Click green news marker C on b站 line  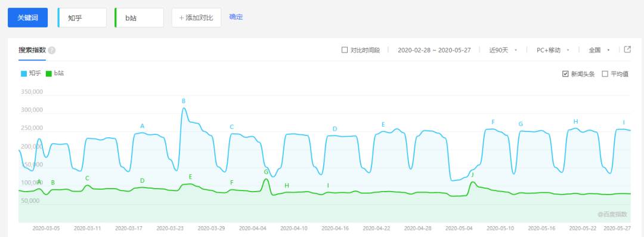tap(87, 178)
